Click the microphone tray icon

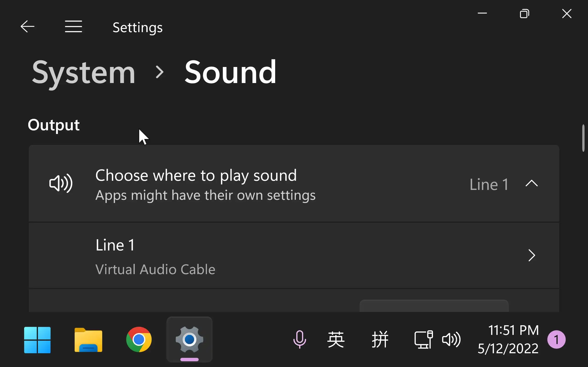click(300, 339)
